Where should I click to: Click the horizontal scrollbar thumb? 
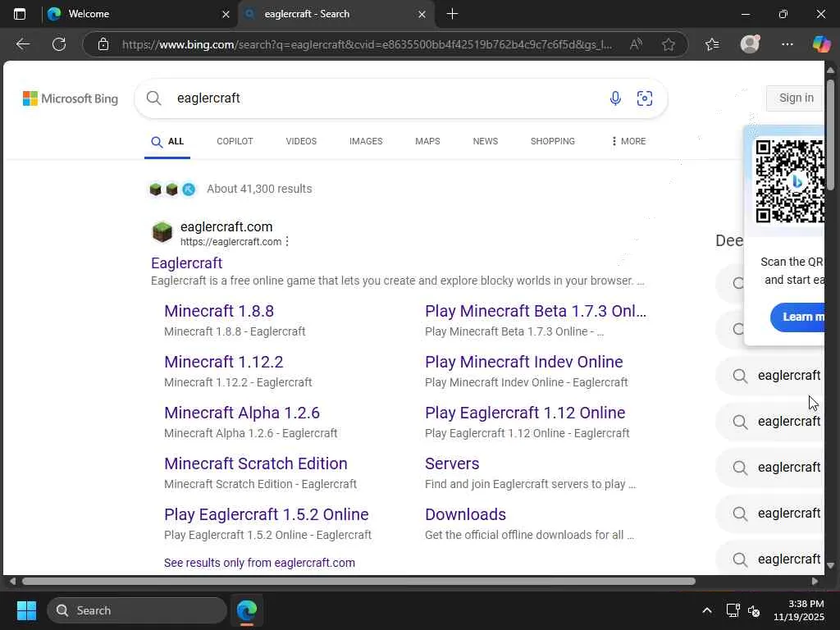click(x=359, y=582)
